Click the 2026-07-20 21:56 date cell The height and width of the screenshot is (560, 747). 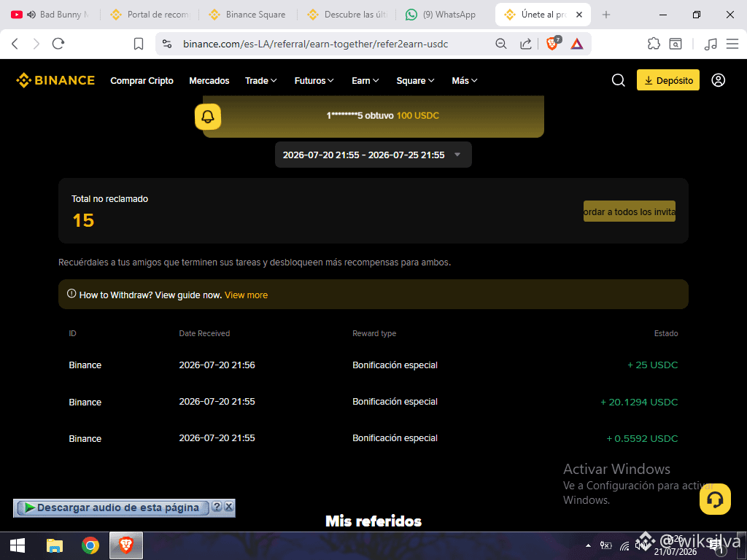coord(217,365)
